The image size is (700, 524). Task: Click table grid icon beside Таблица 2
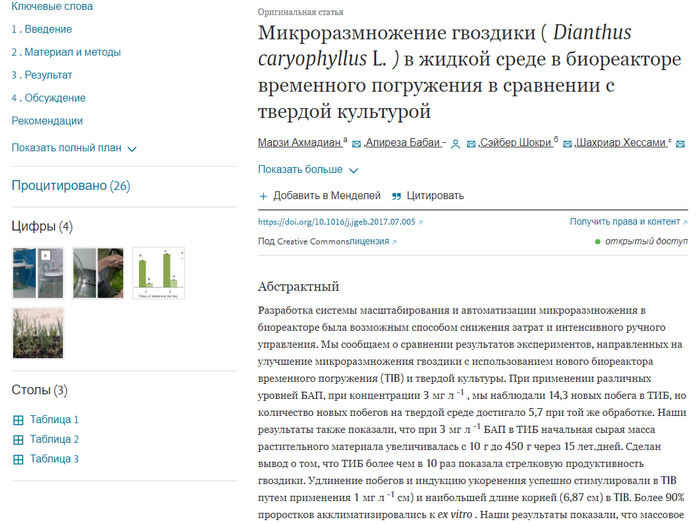tap(18, 440)
